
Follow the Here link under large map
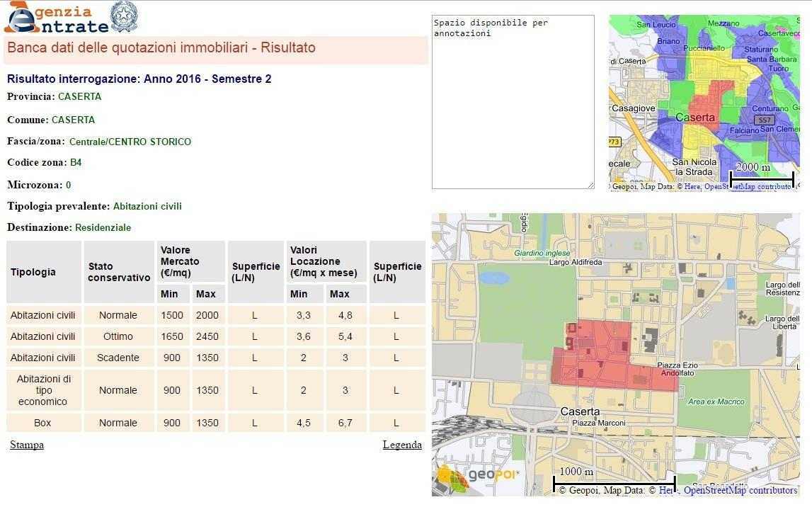point(667,490)
